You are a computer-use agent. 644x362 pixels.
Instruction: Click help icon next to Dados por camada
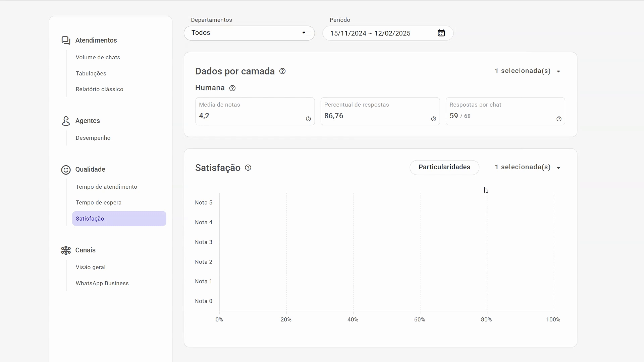(x=282, y=71)
